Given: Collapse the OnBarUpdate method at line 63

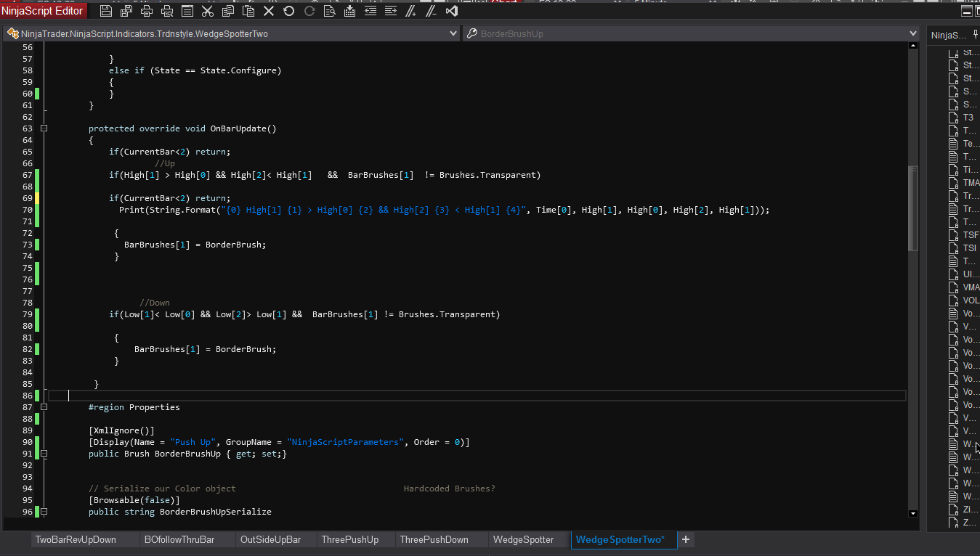Looking at the screenshot, I should pos(44,128).
